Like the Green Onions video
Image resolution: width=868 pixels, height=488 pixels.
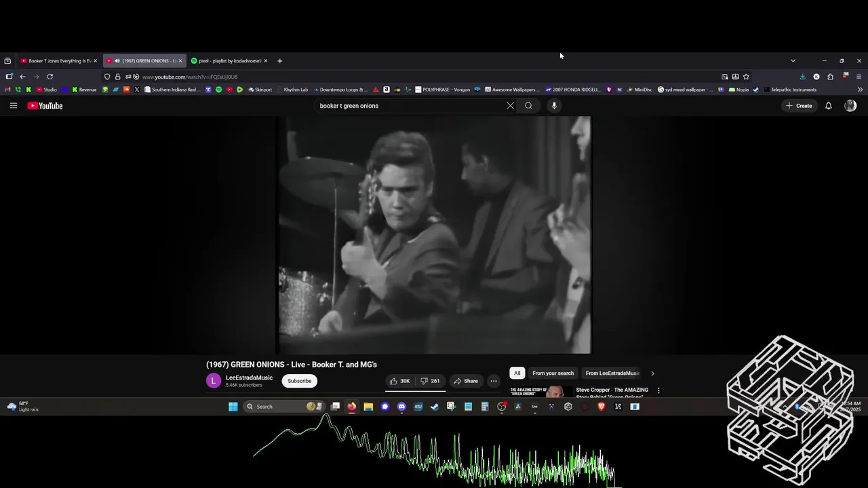coord(399,381)
